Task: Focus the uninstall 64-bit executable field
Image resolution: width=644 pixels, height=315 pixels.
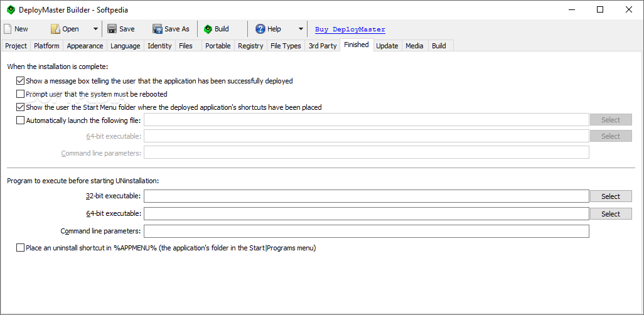Action: pyautogui.click(x=367, y=213)
